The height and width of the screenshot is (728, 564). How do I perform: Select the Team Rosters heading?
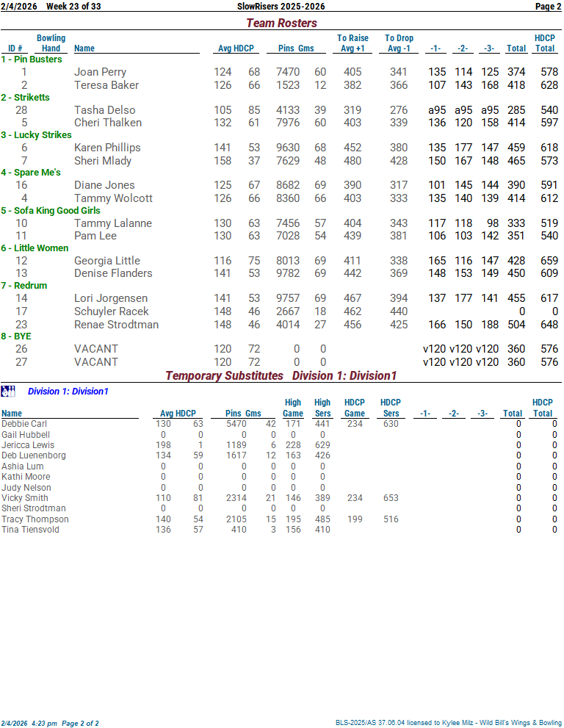[x=281, y=23]
